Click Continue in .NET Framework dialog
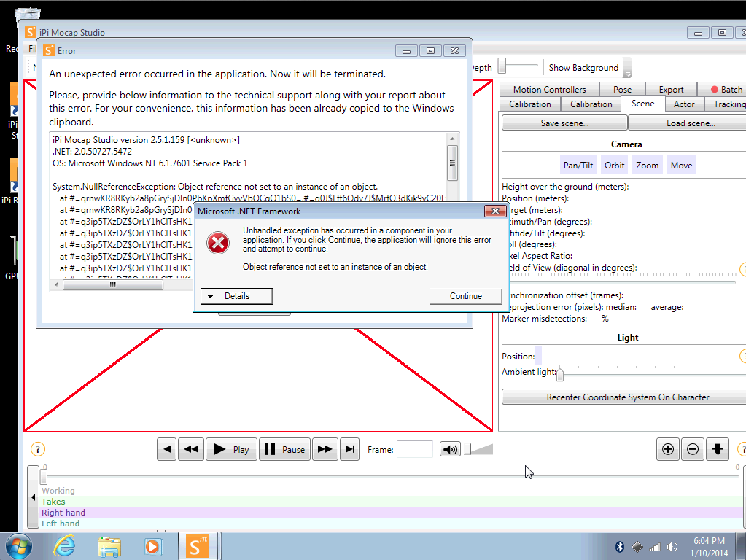Image resolution: width=746 pixels, height=560 pixels. click(x=466, y=296)
